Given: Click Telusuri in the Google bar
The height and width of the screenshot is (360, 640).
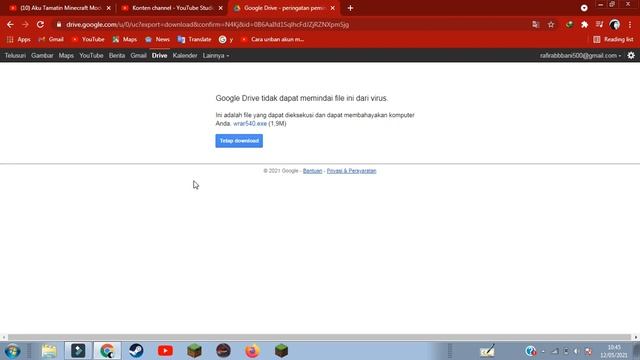Looking at the screenshot, I should [15, 56].
